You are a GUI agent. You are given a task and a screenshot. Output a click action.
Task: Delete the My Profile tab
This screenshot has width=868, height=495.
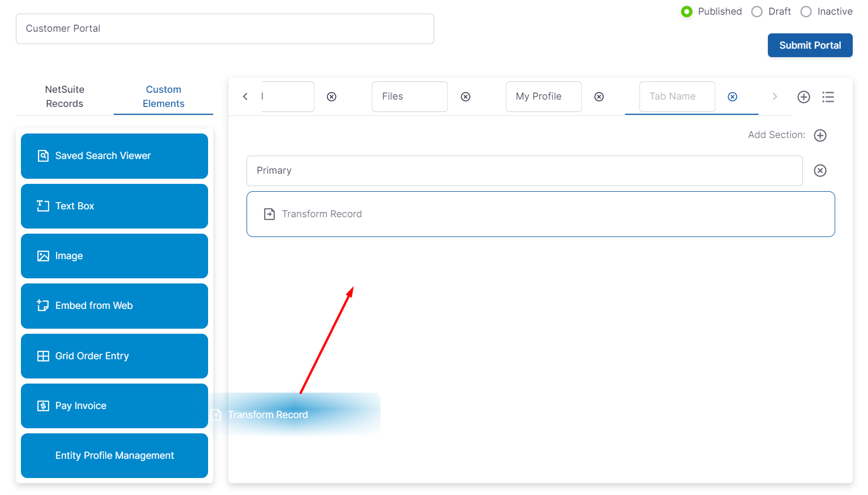(599, 97)
